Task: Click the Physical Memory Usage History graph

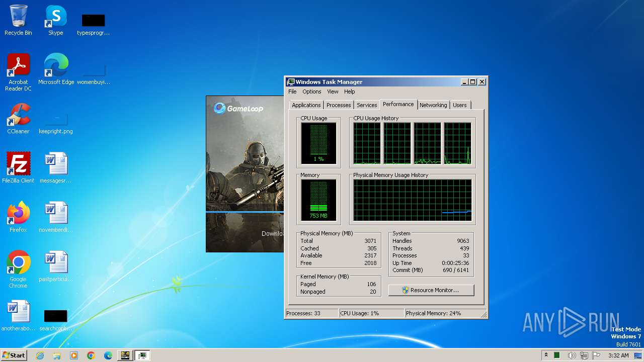Action: tap(413, 200)
